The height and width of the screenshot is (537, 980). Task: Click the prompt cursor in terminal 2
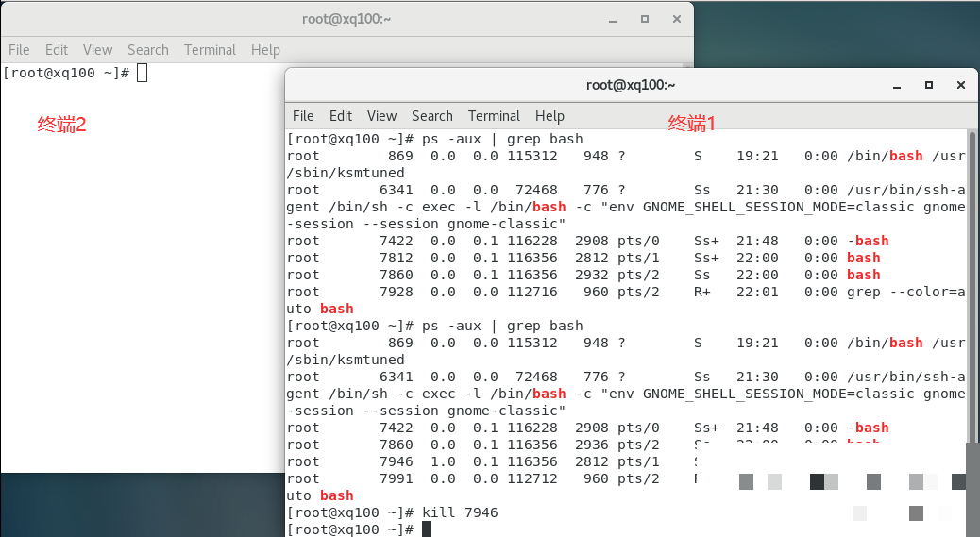pos(142,73)
